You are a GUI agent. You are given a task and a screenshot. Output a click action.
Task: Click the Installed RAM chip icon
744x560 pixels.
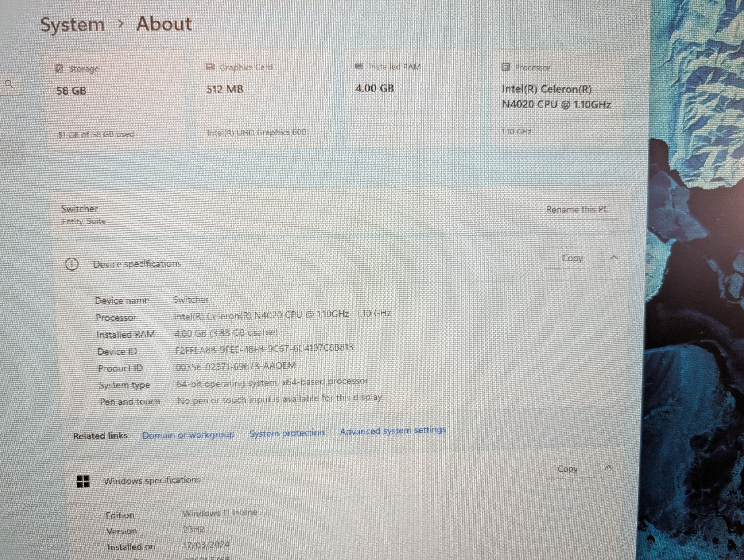pos(359,66)
